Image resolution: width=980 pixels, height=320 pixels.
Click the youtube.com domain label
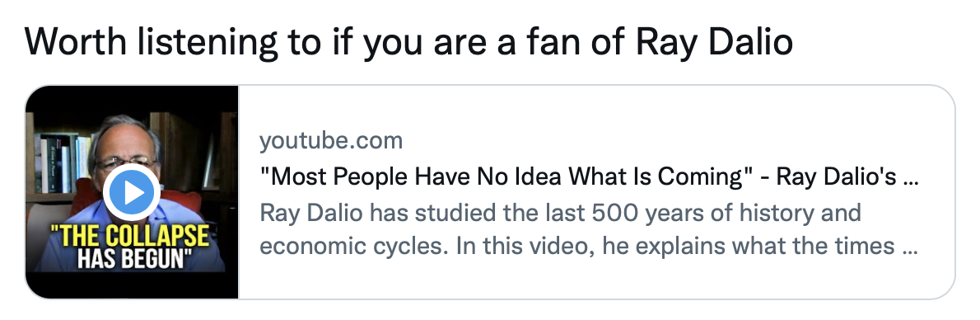(331, 141)
